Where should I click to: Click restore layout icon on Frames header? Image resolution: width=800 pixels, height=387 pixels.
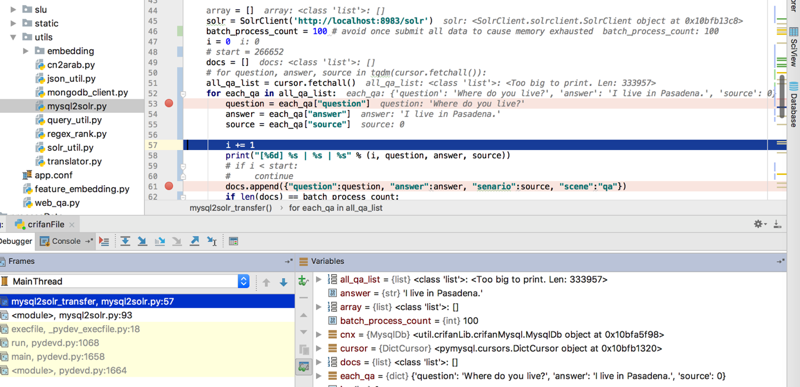pos(288,261)
